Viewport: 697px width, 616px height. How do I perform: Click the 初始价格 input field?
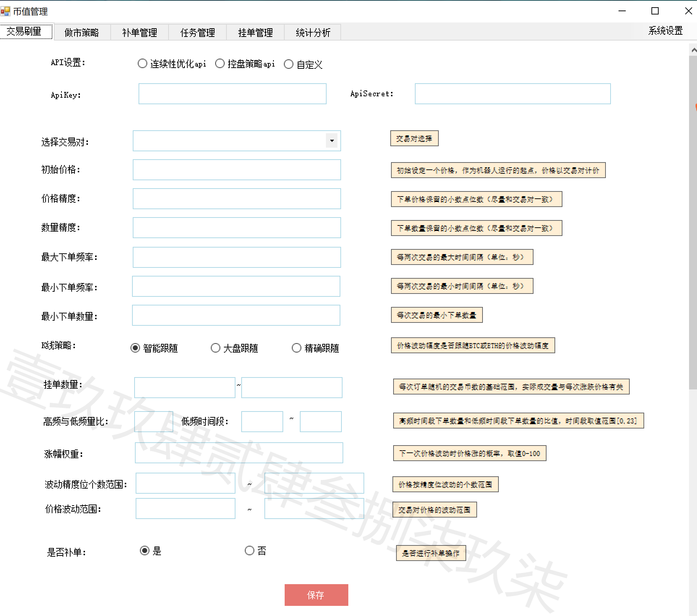coord(237,170)
